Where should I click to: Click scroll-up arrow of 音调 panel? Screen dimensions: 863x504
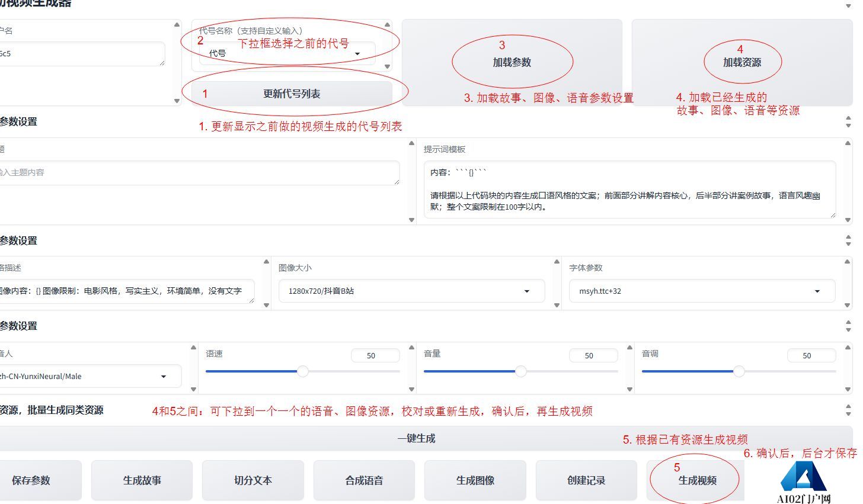click(848, 347)
